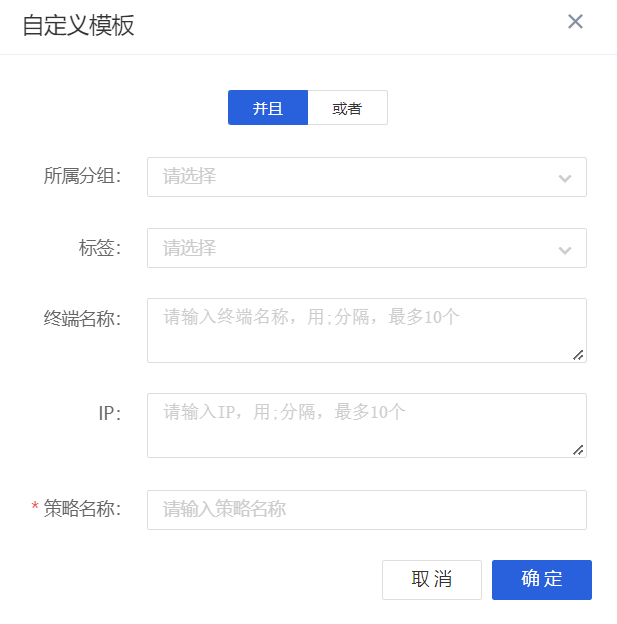
Task: Switch condition mode to 或者
Action: (347, 108)
